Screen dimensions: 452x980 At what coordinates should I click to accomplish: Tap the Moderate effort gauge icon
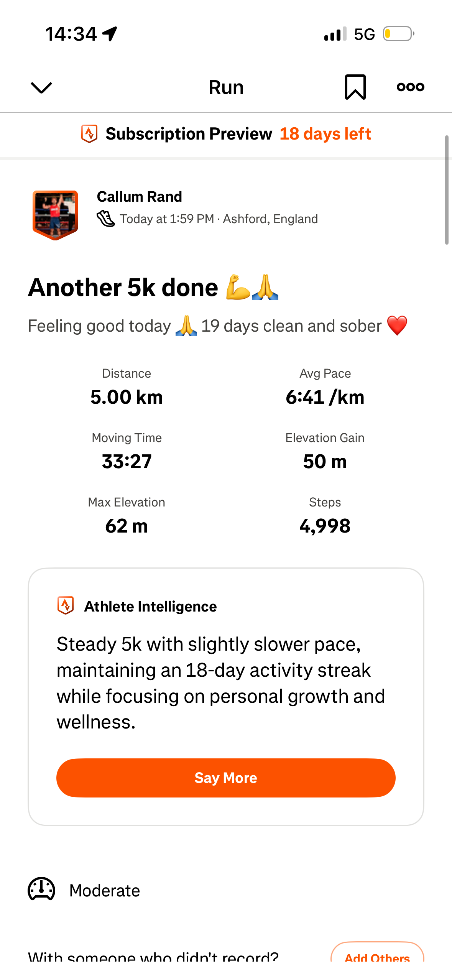41,890
